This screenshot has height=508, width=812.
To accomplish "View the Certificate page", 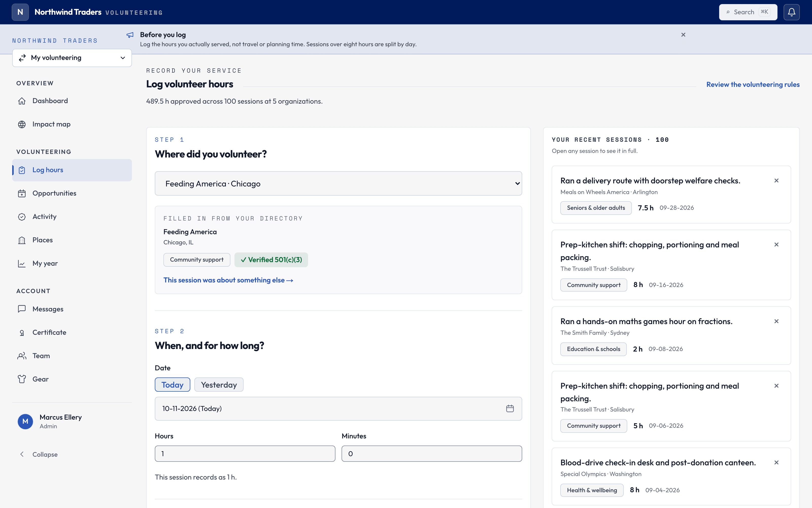I will (72, 332).
